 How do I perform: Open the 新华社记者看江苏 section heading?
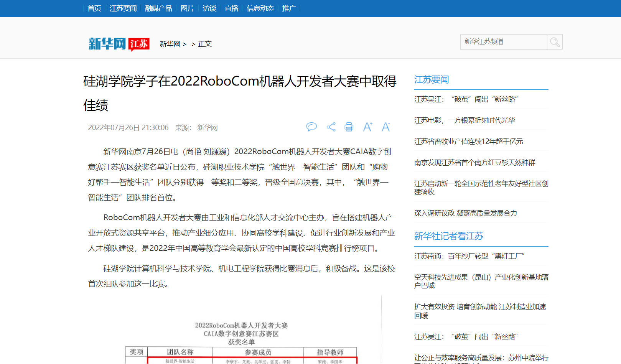click(449, 236)
